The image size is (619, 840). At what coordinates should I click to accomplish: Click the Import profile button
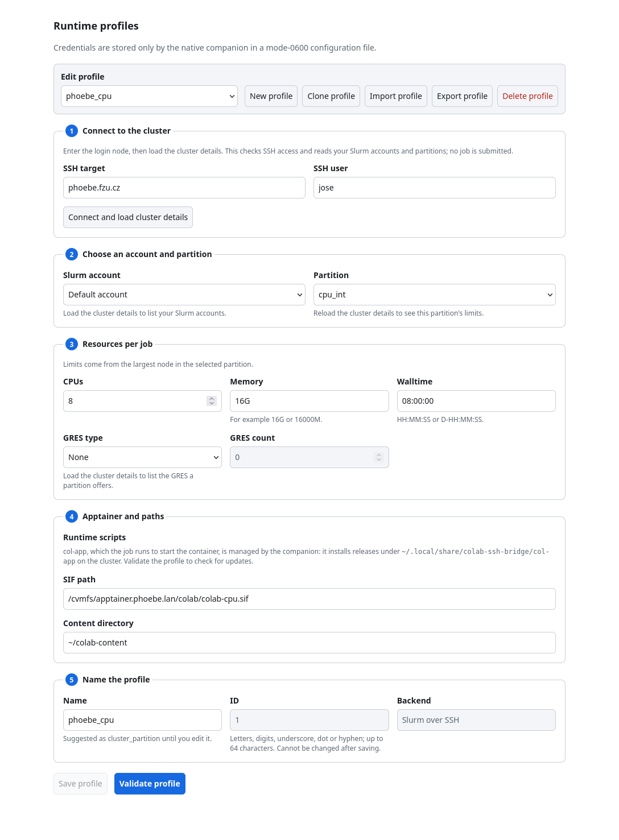point(395,96)
